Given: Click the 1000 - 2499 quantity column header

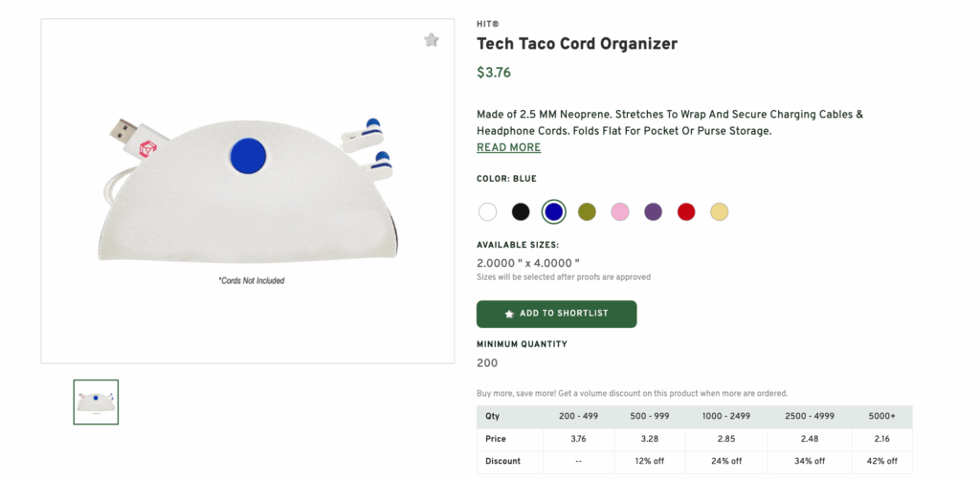Looking at the screenshot, I should (x=726, y=417).
